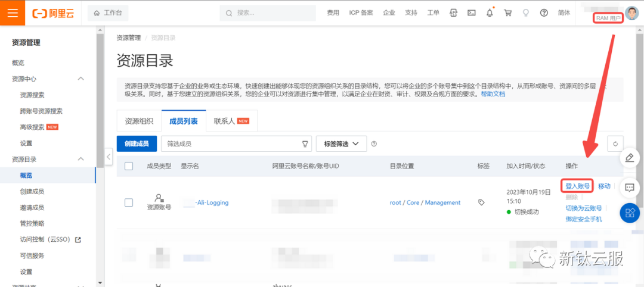
Task: Refresh the member list
Action: point(615,144)
